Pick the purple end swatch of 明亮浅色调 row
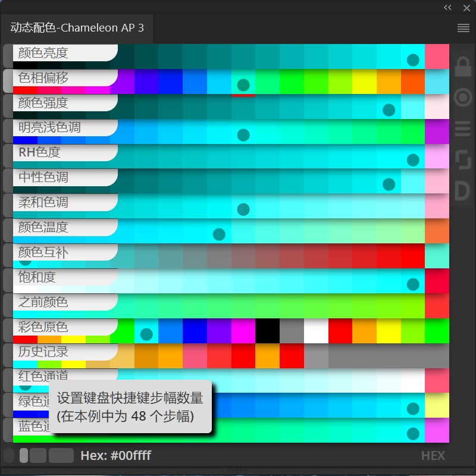This screenshot has height=476, width=476. coord(437,131)
